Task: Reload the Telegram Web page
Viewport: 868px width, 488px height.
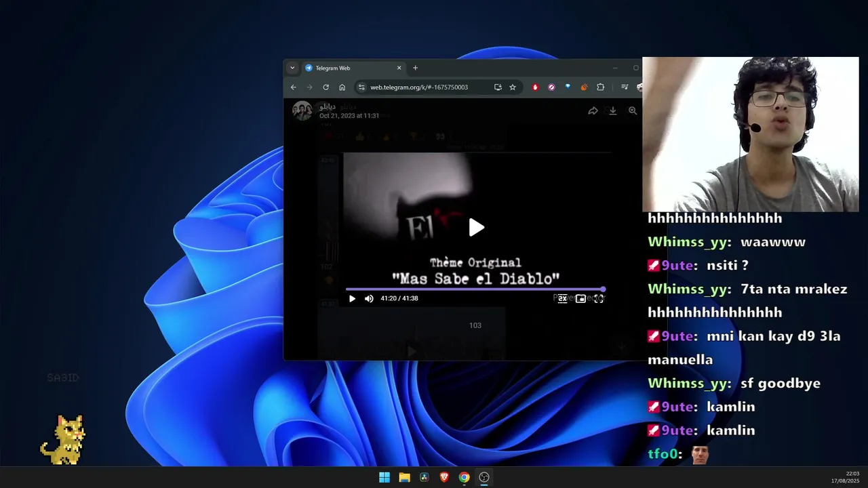Action: click(325, 87)
